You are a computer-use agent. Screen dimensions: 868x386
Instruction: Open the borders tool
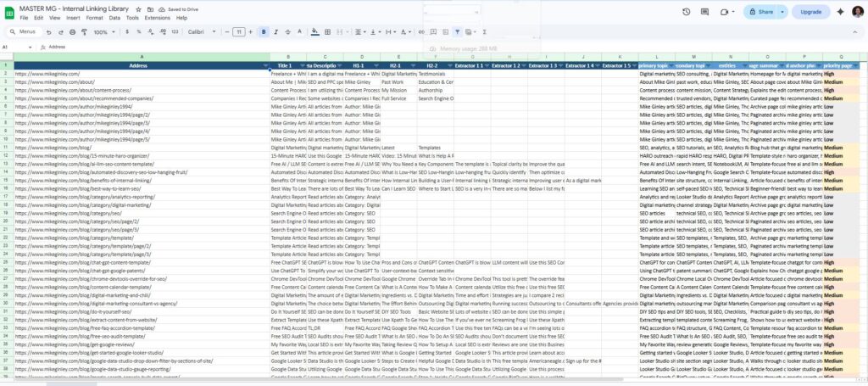327,32
